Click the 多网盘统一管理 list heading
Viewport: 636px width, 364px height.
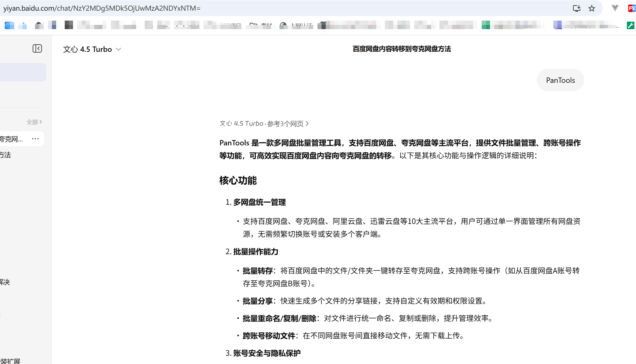tap(259, 202)
